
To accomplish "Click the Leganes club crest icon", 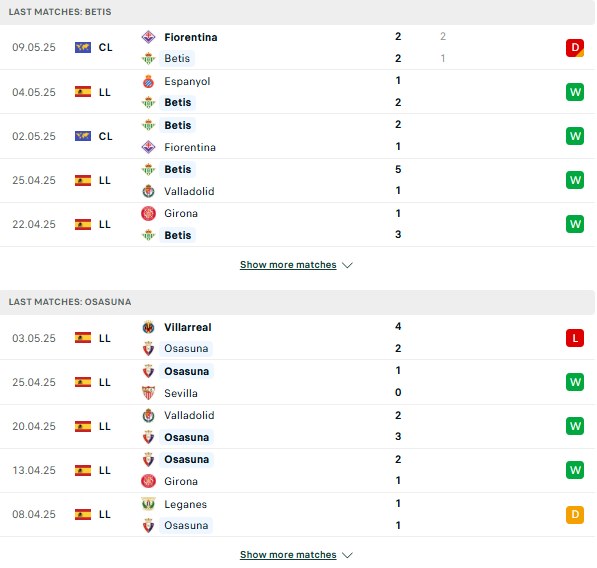I will [x=148, y=504].
